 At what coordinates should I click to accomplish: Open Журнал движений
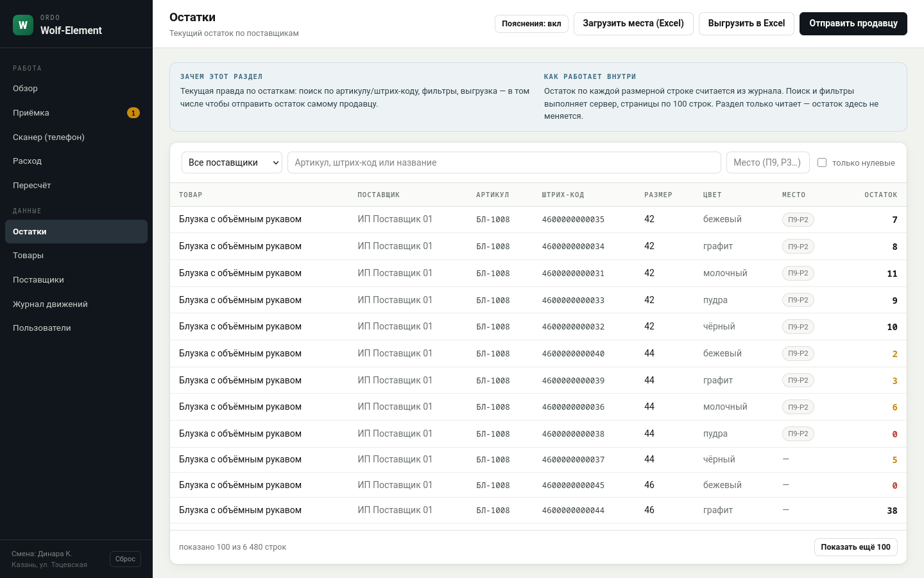pyautogui.click(x=76, y=304)
